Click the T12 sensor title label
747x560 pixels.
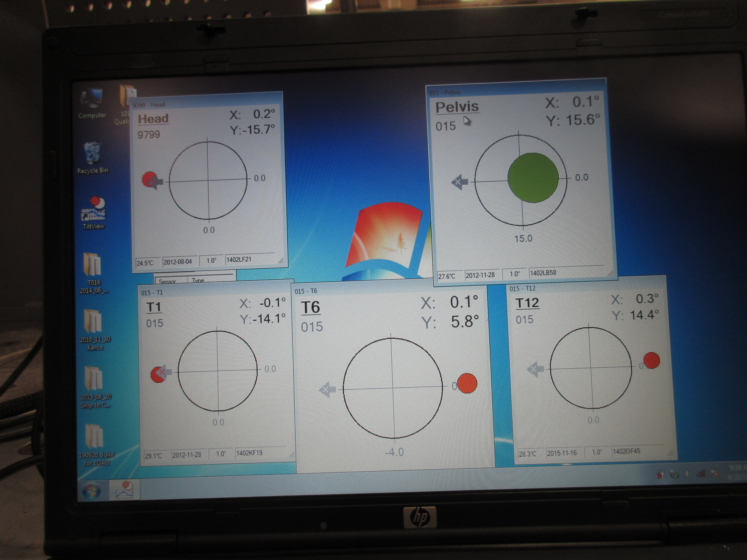coord(527,303)
